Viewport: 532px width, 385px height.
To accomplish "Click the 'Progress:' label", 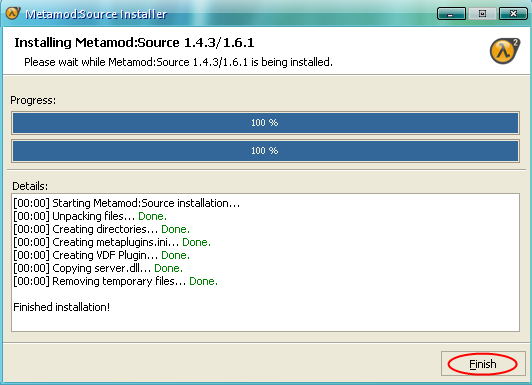I will (33, 100).
